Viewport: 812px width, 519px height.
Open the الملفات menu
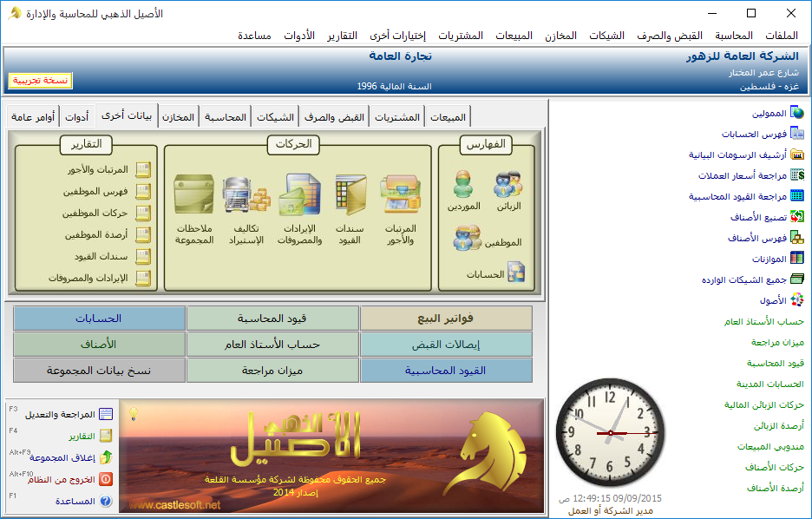(x=782, y=36)
